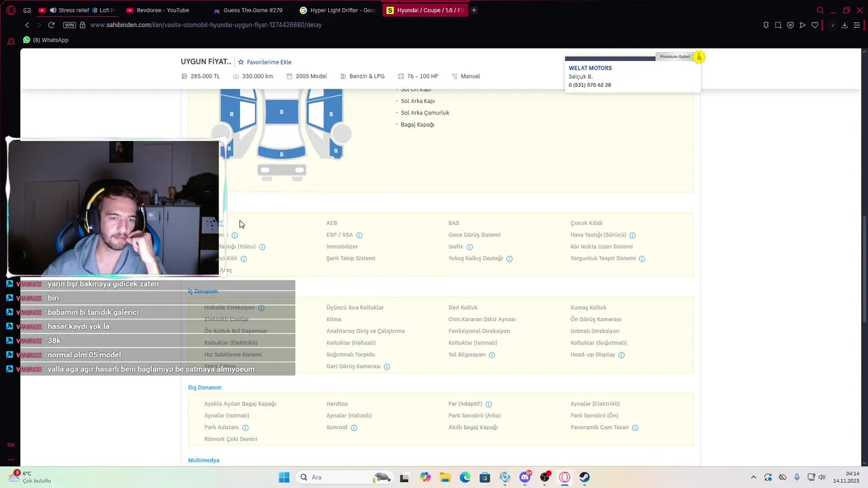The image size is (868, 488).
Task: Click the browser search magnifier icon
Action: [820, 10]
